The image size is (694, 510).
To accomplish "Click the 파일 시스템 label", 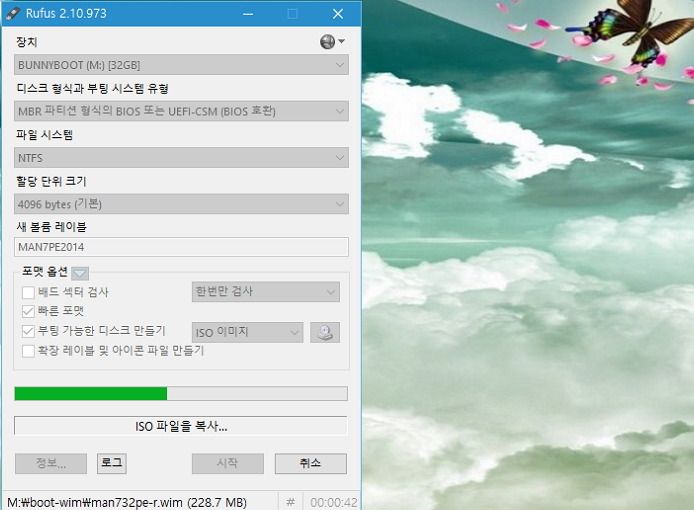I will pyautogui.click(x=44, y=135).
